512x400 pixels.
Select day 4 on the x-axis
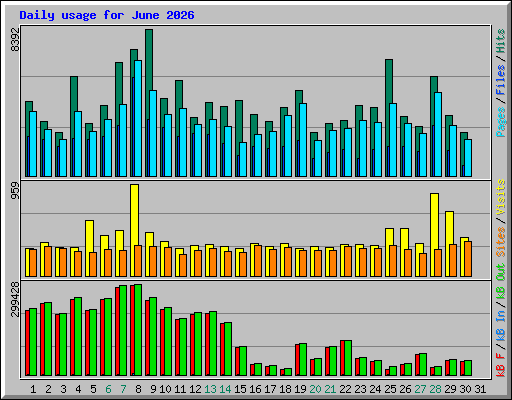tap(78, 389)
